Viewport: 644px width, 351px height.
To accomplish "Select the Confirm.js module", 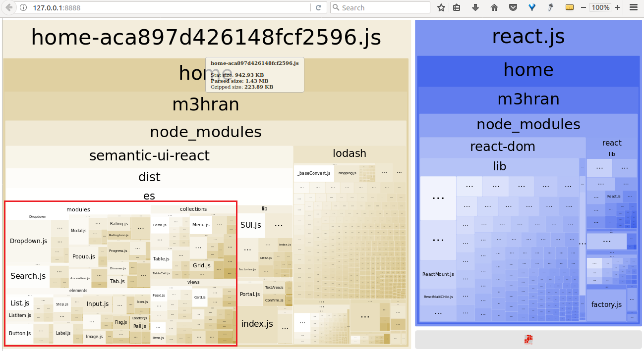I will pos(274,300).
